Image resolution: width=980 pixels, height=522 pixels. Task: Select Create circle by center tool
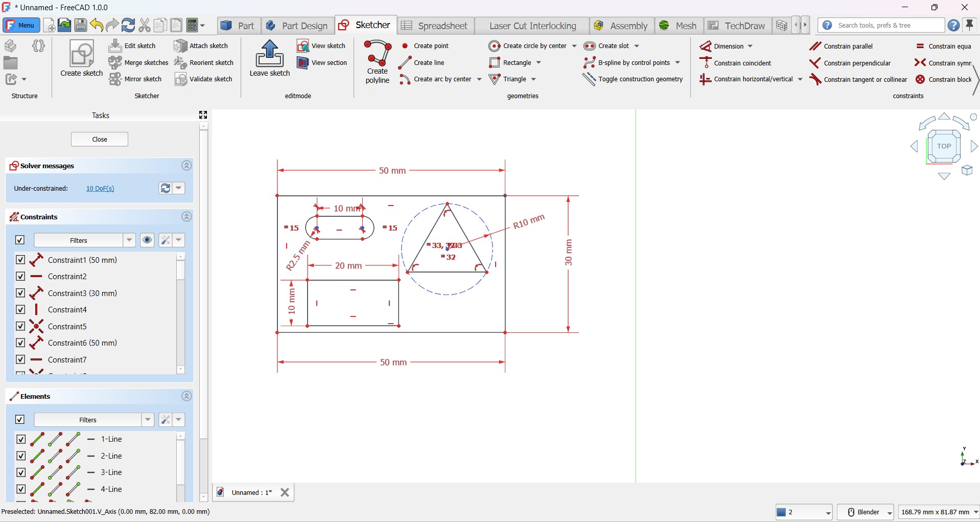[x=528, y=46]
